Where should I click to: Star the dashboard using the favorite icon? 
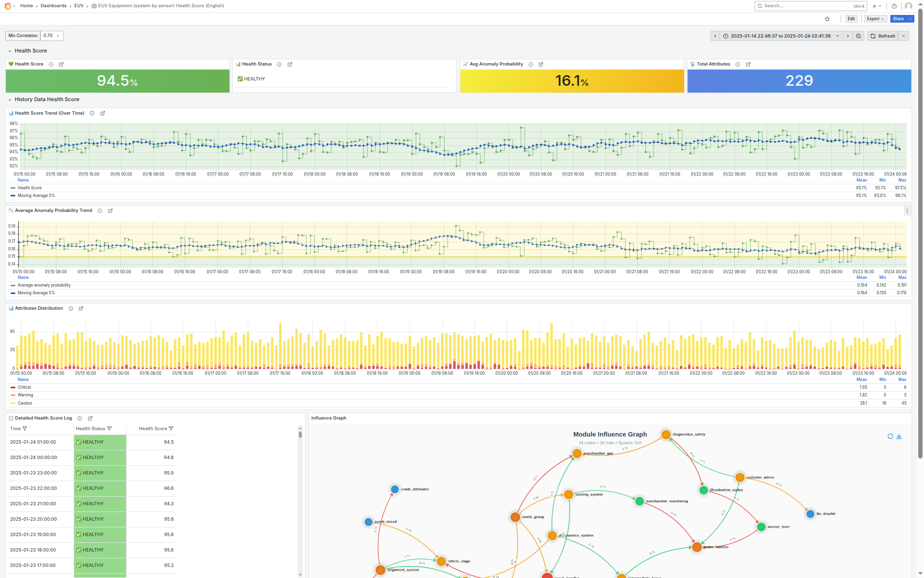point(827,19)
